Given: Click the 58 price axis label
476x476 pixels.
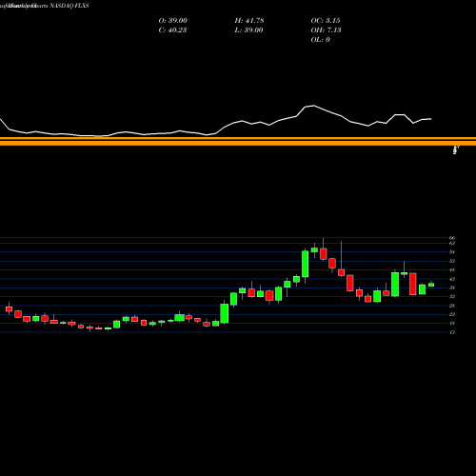Looking at the screenshot, I should (452, 252).
